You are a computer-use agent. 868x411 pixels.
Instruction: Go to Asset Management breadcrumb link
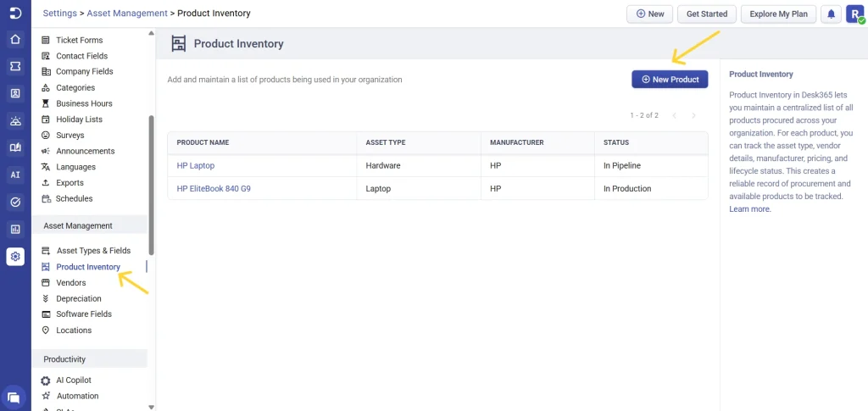(x=127, y=14)
